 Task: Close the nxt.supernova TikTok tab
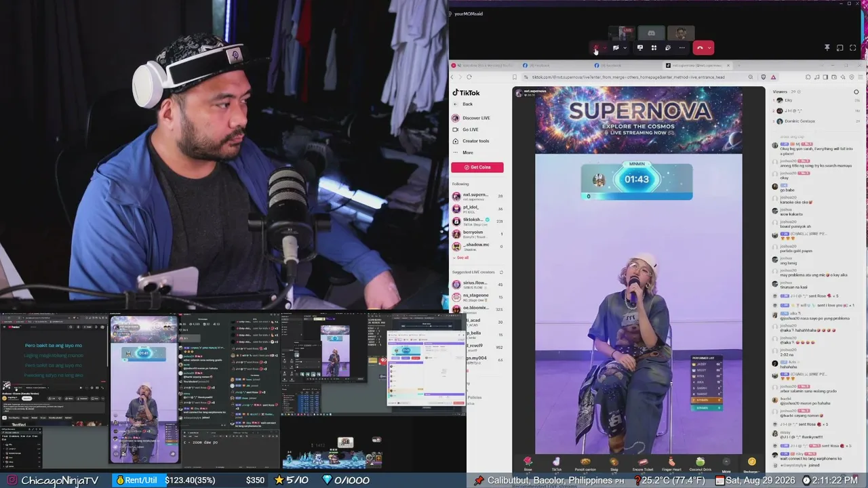[x=728, y=65]
